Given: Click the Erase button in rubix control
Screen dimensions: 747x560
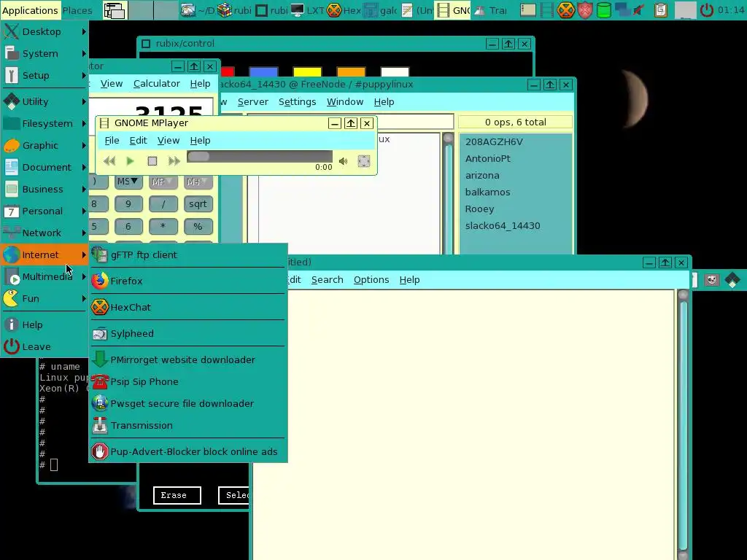Looking at the screenshot, I should (177, 495).
